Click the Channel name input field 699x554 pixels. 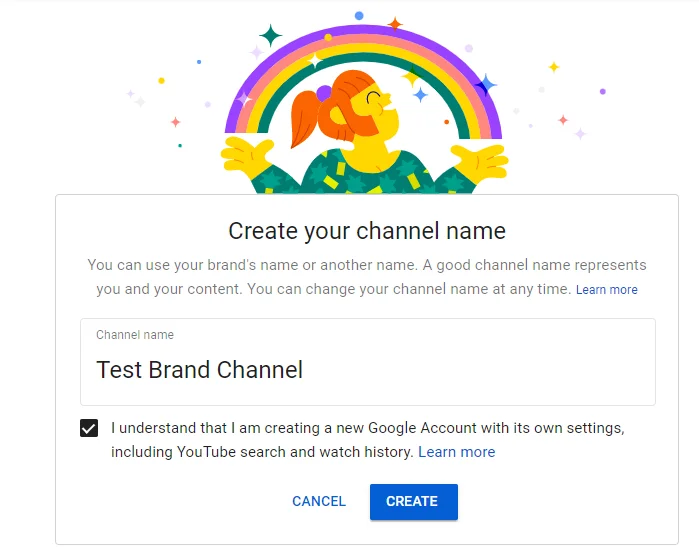pos(368,362)
